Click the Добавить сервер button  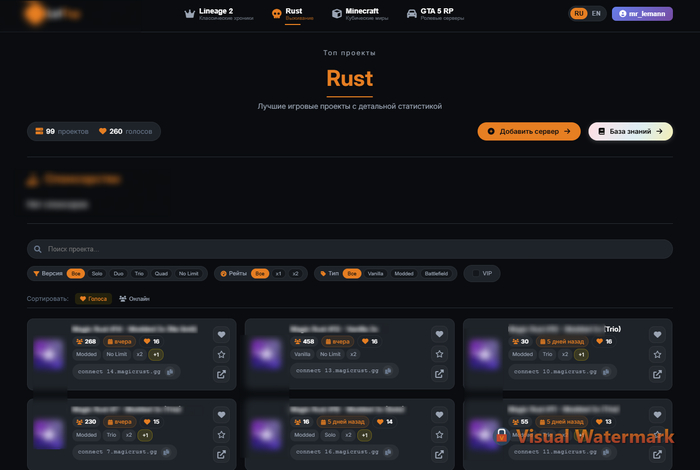pyautogui.click(x=529, y=131)
